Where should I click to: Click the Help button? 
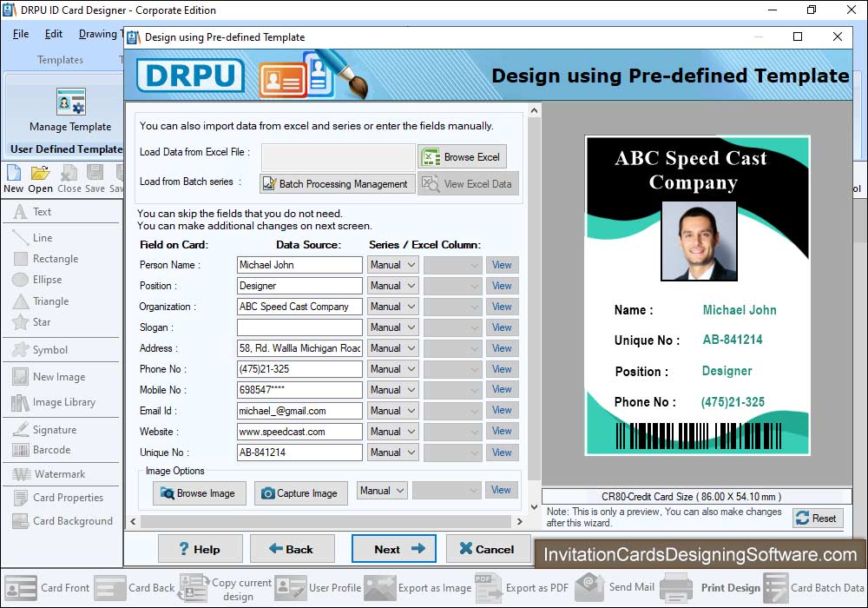click(200, 549)
